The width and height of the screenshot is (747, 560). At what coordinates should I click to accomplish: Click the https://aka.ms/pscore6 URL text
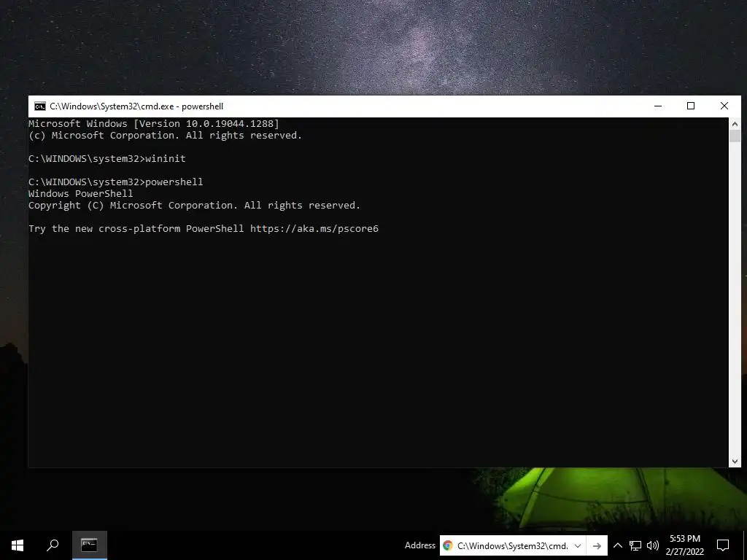click(x=314, y=228)
